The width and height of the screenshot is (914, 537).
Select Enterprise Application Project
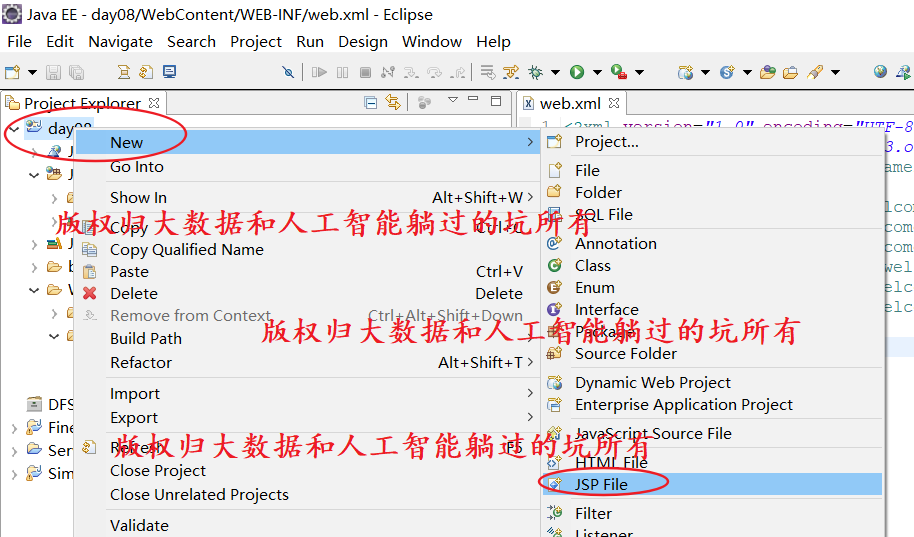712,405
